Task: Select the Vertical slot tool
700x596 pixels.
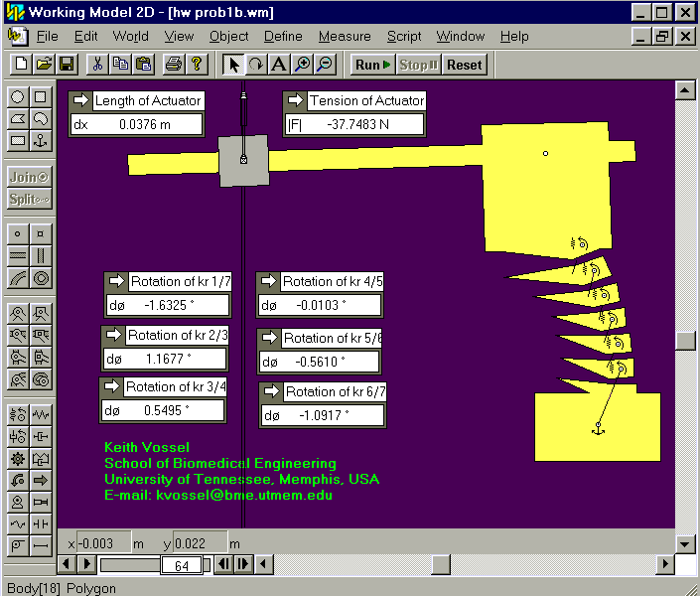Action: pyautogui.click(x=41, y=256)
